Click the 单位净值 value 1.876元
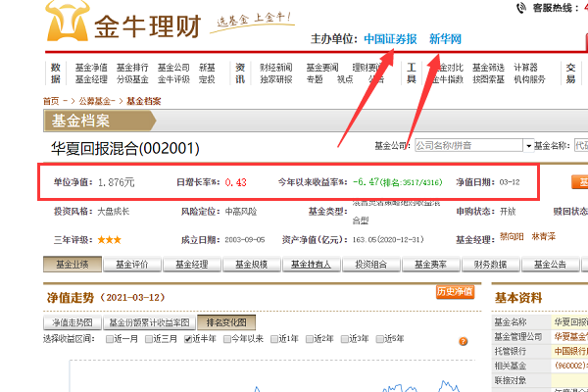 click(x=116, y=182)
